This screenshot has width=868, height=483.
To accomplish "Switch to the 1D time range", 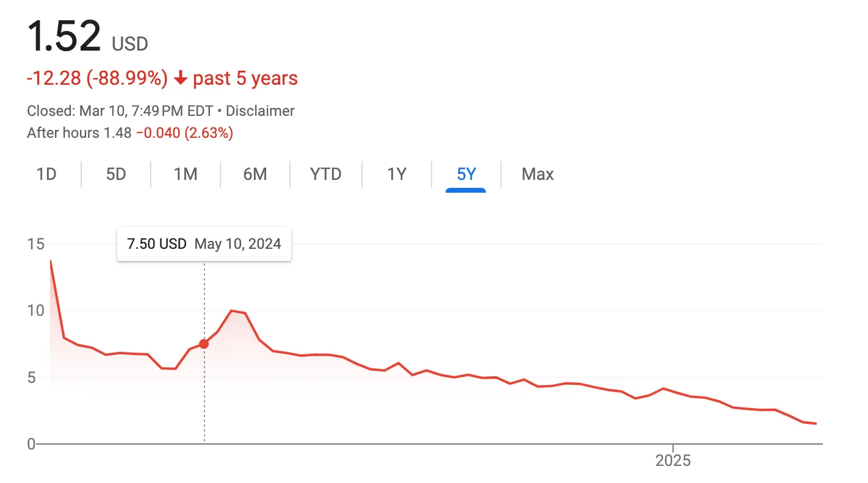I will point(46,174).
